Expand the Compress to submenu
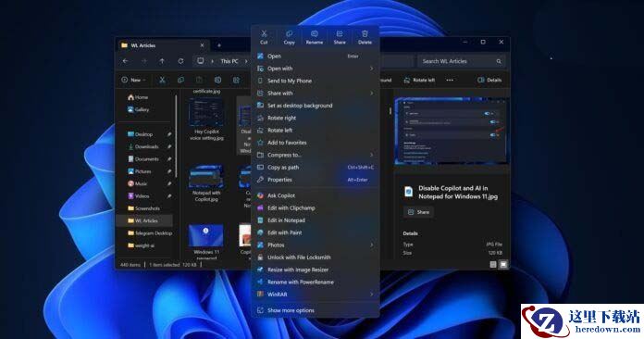 pyautogui.click(x=315, y=155)
